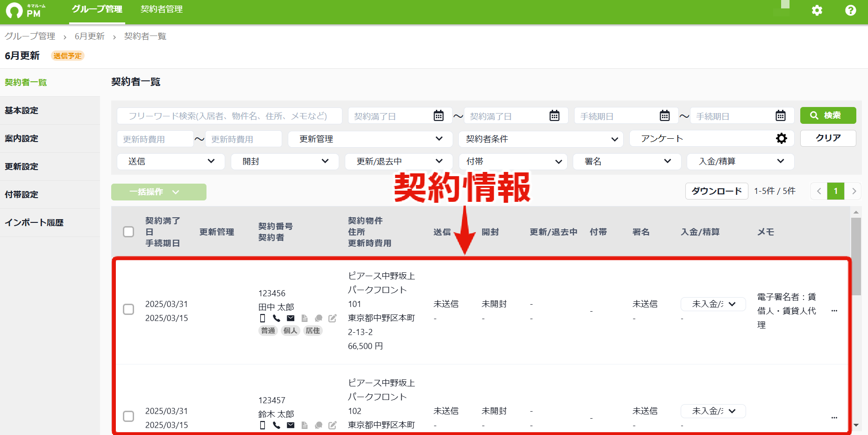Click 田中 太郎's mail envelope icon

coord(291,318)
